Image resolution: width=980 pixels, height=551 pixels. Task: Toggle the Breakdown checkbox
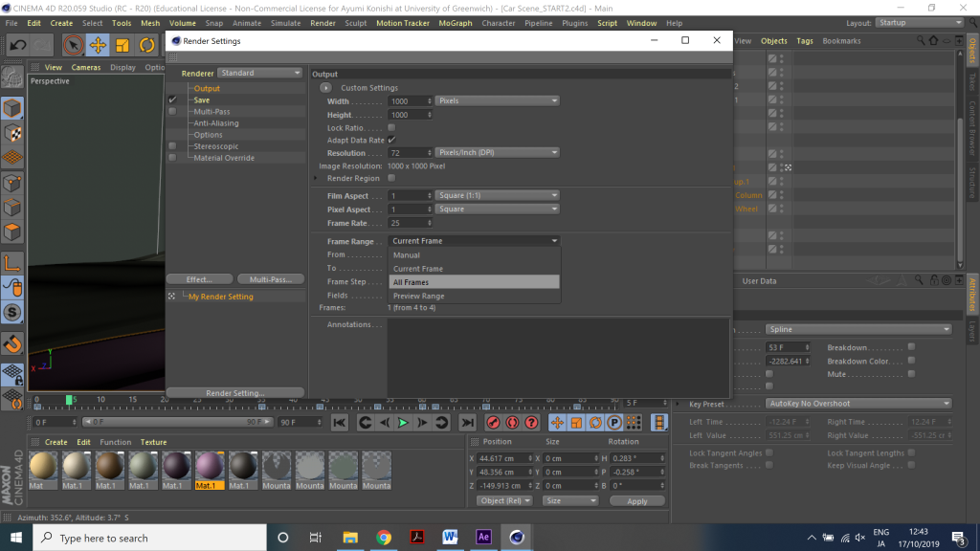(x=911, y=346)
